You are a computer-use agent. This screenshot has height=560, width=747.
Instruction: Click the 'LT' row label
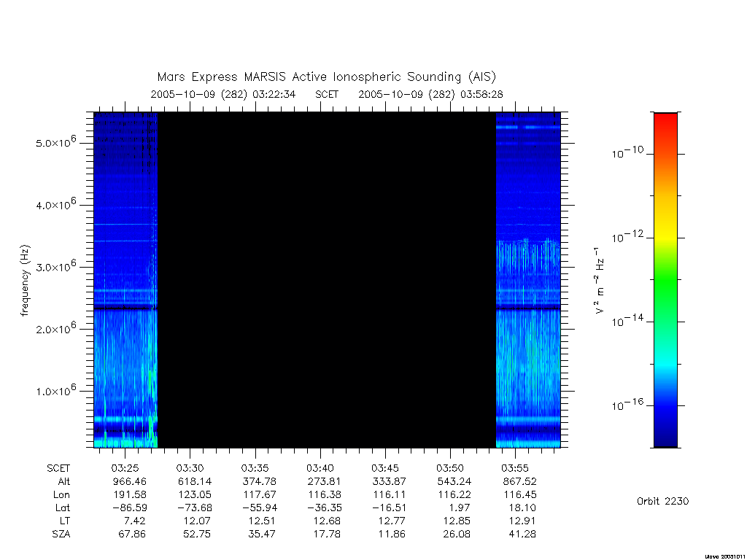[x=65, y=521]
